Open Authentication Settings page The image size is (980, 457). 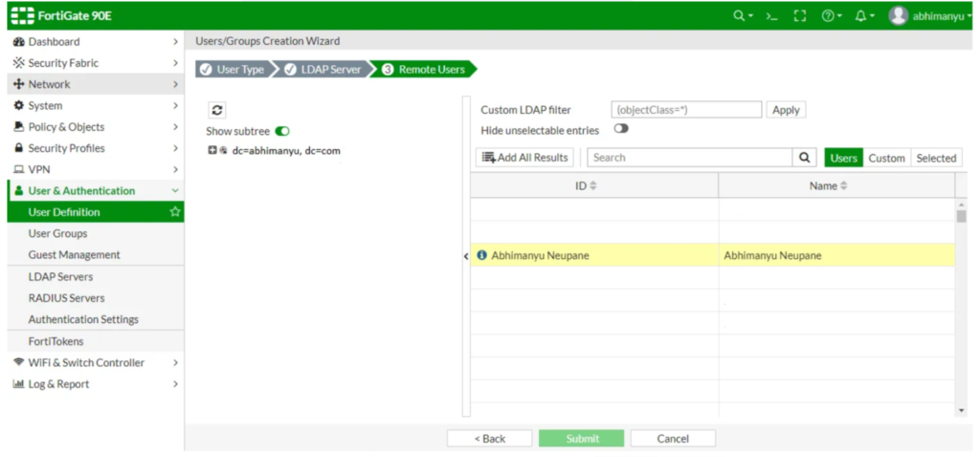[96, 319]
